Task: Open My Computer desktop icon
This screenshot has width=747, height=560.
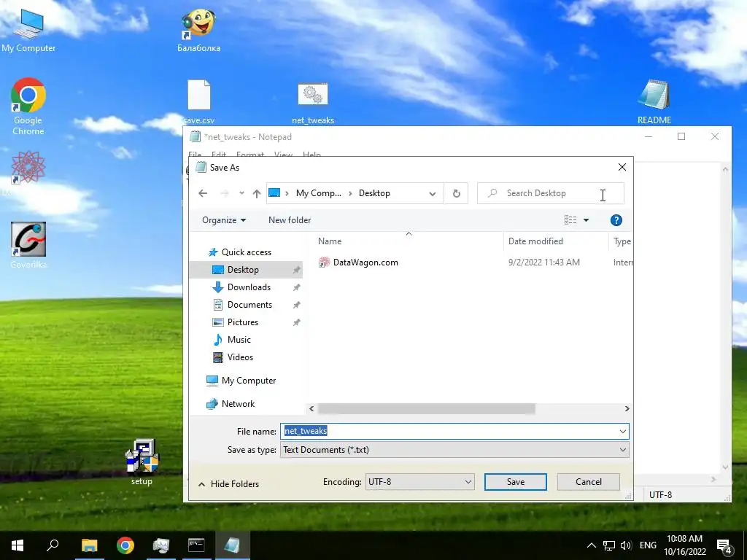Action: (28, 29)
